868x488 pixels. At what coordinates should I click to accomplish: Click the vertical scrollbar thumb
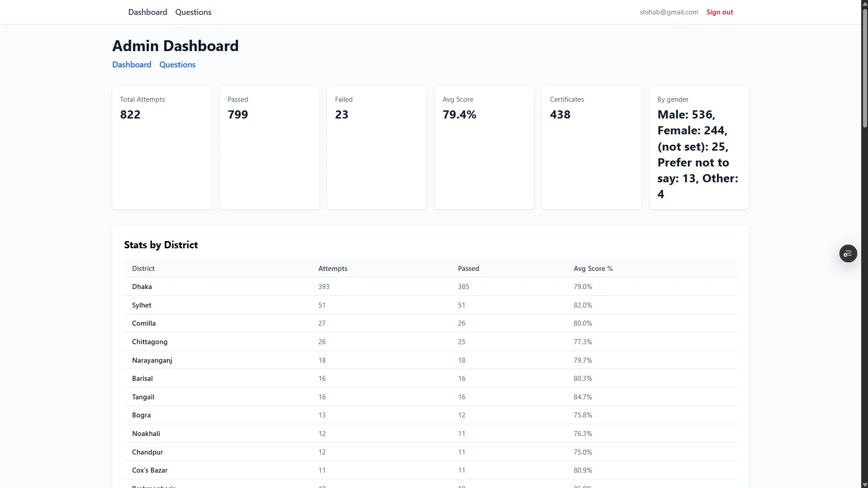pyautogui.click(x=864, y=68)
